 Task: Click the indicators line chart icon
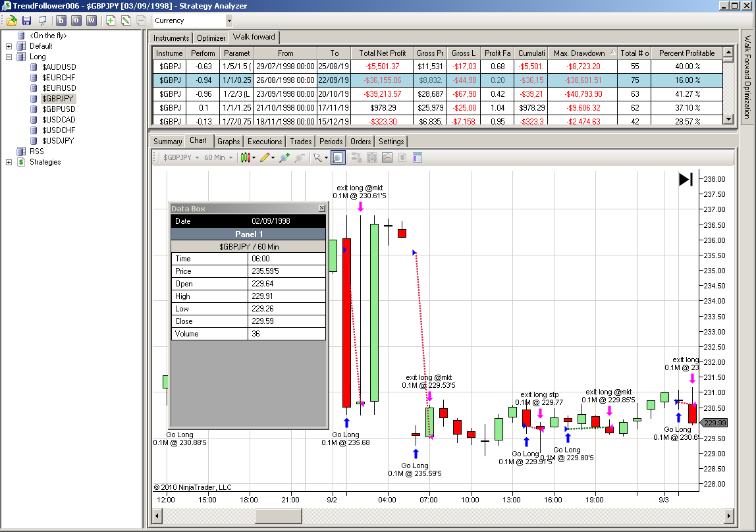[387, 157]
